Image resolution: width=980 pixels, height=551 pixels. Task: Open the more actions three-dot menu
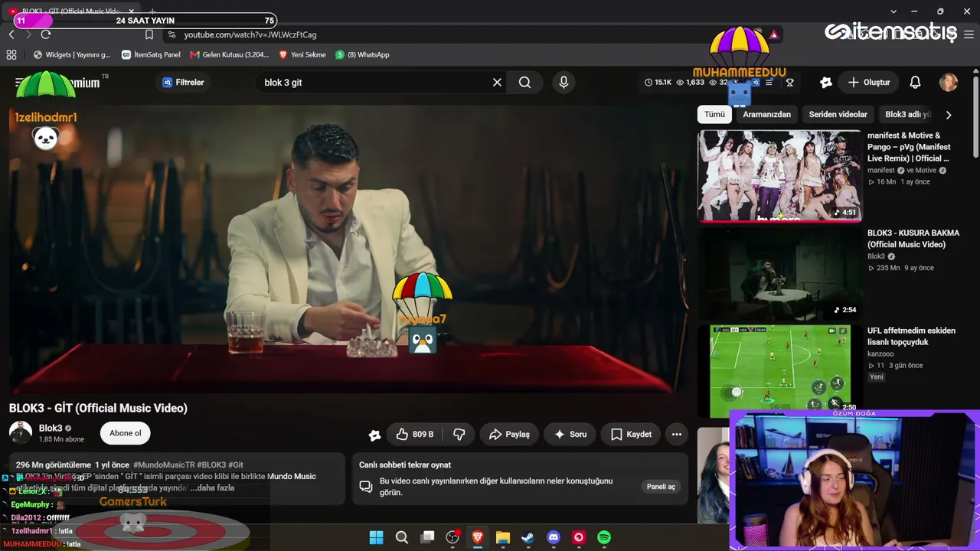677,435
